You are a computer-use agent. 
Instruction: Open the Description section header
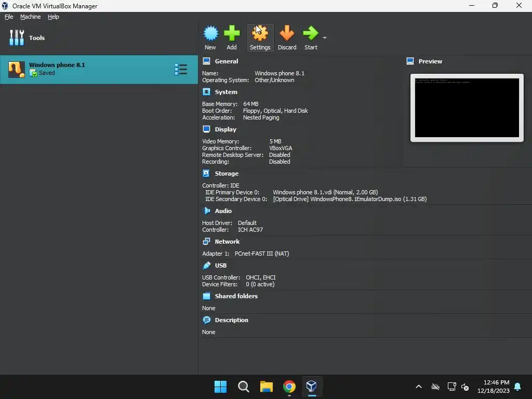coord(231,320)
